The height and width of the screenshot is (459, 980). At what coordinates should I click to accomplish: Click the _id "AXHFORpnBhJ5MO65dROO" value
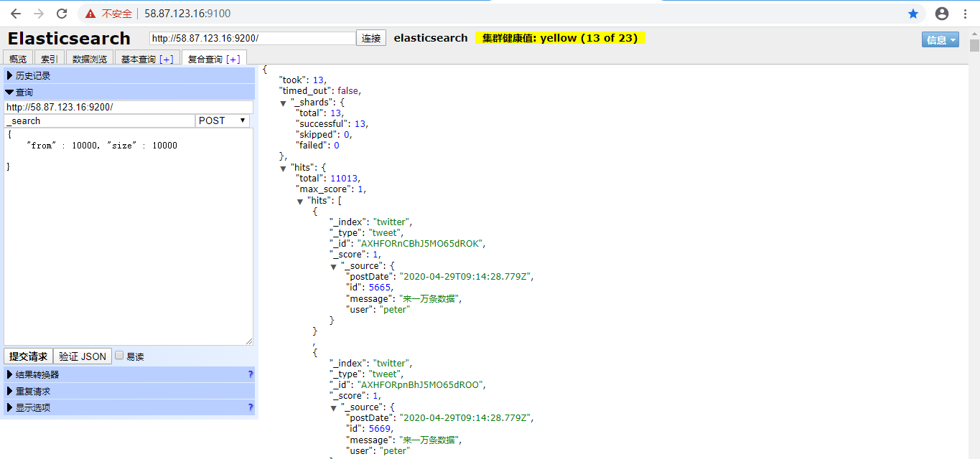tap(421, 384)
